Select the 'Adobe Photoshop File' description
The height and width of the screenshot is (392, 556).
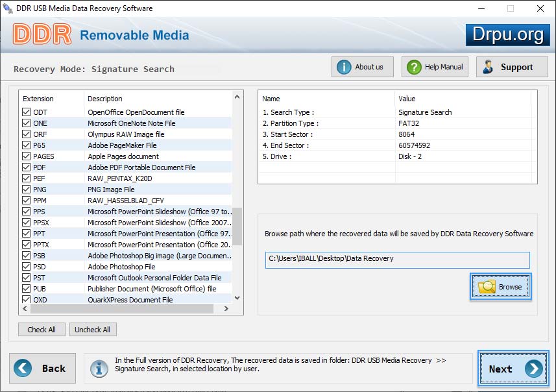tap(121, 267)
